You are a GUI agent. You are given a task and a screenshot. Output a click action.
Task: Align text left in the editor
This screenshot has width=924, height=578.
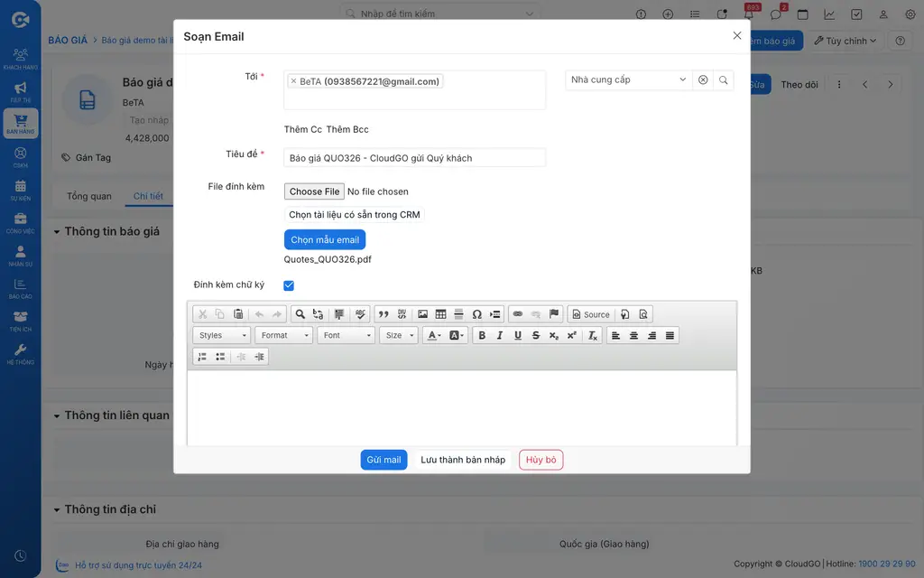coord(615,336)
